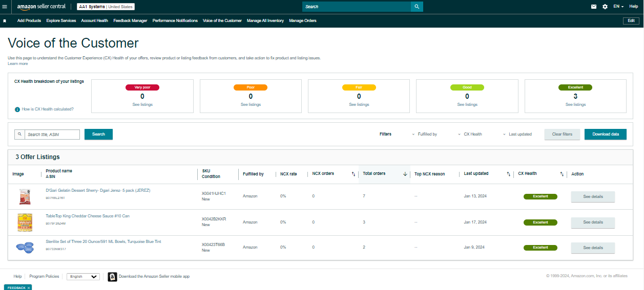Image resolution: width=644 pixels, height=290 pixels.
Task: See listings under Poor
Action: [251, 105]
